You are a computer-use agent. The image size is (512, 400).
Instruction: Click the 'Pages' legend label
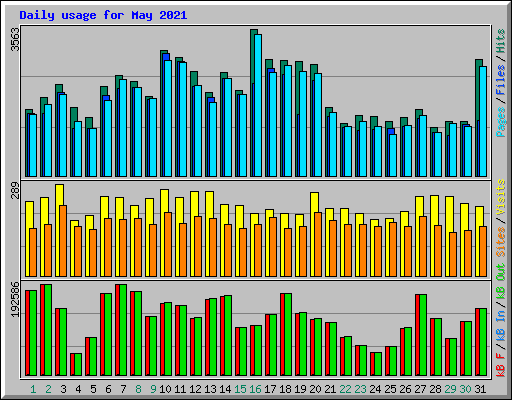click(501, 122)
